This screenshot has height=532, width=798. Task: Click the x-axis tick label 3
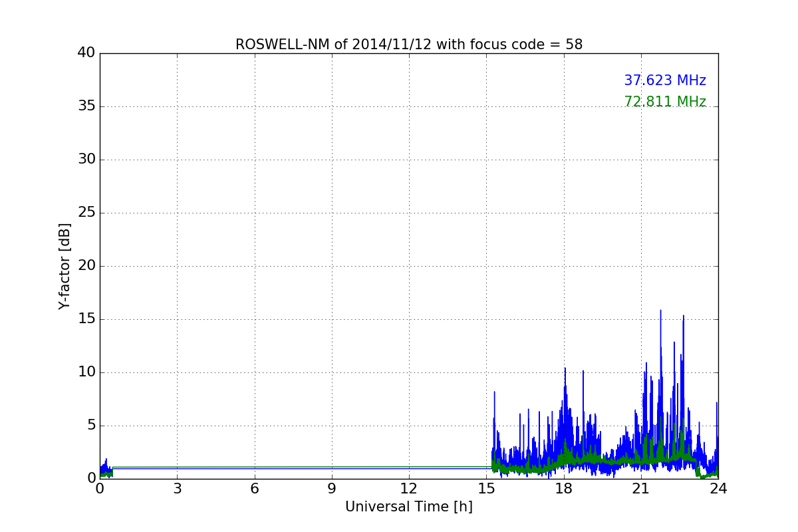(x=177, y=489)
